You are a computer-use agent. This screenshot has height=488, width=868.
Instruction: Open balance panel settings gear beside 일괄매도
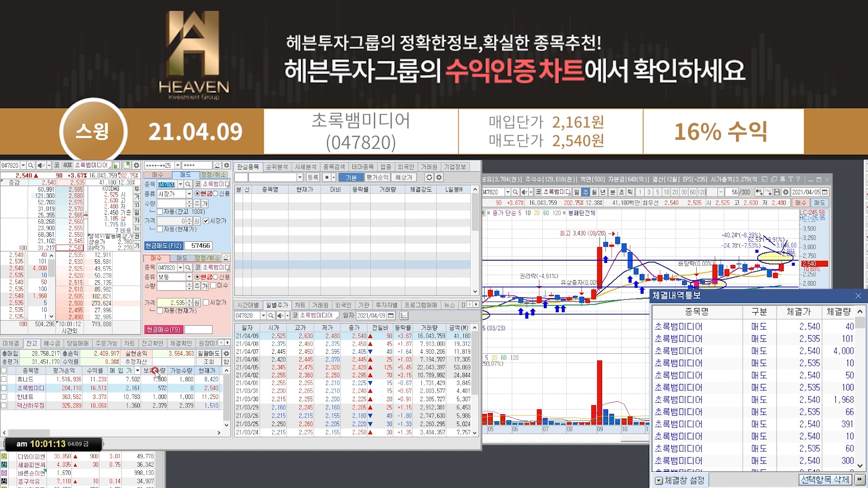[226, 353]
